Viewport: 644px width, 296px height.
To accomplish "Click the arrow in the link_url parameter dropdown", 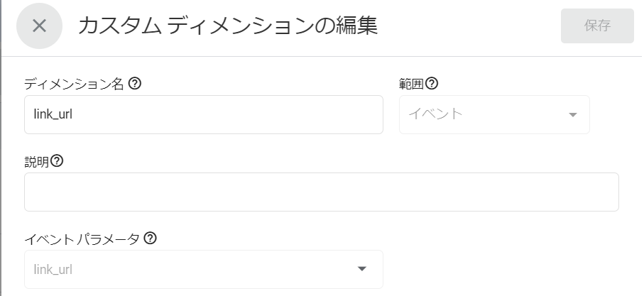I will pos(362,269).
